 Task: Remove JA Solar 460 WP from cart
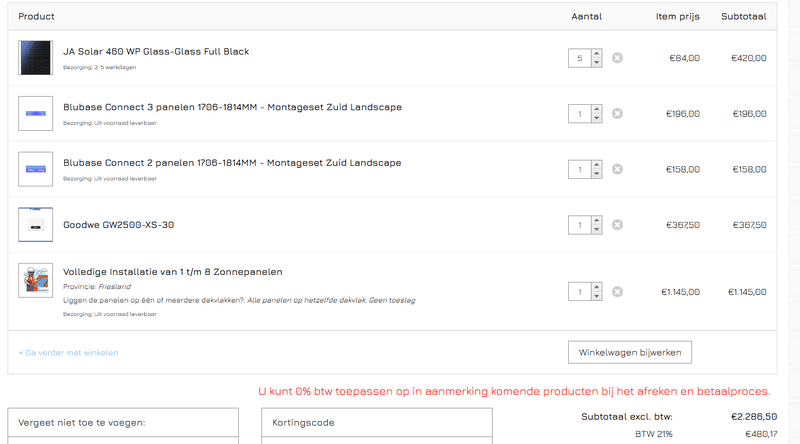click(617, 58)
